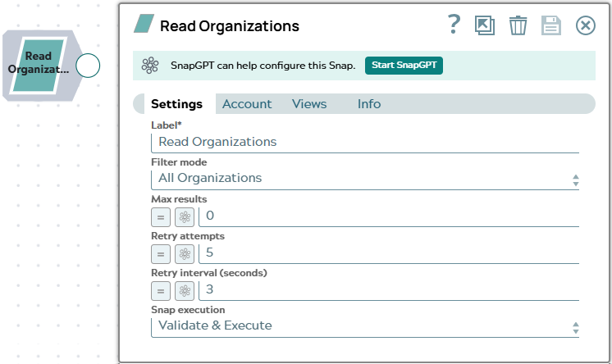The image size is (612, 364).
Task: Switch to the Views tab
Action: point(309,104)
